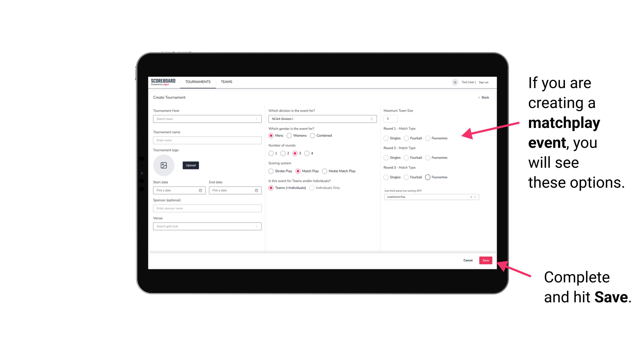Click the Upload tournament logo button
Viewport: 644px width, 346px height.
(191, 165)
